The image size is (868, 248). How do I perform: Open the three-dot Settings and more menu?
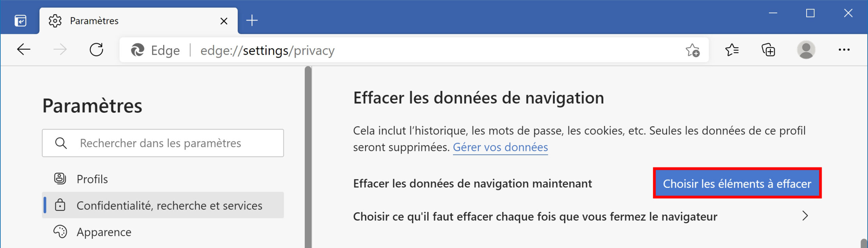coord(844,50)
